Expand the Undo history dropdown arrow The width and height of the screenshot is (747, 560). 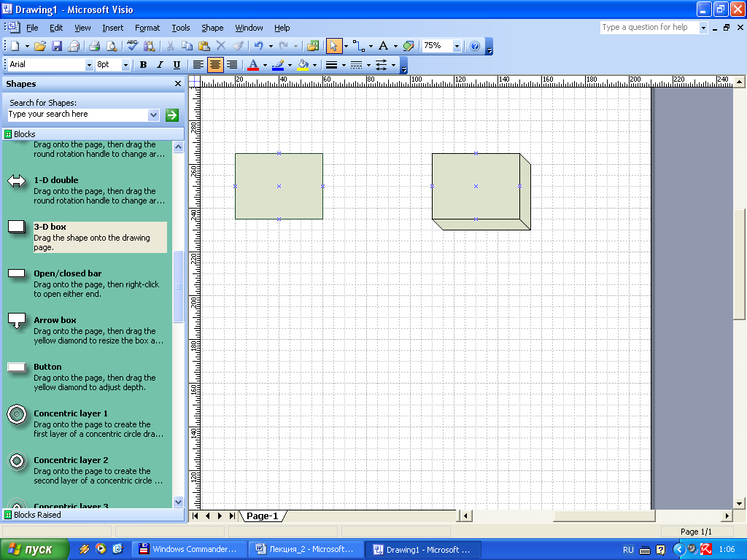coord(271,46)
